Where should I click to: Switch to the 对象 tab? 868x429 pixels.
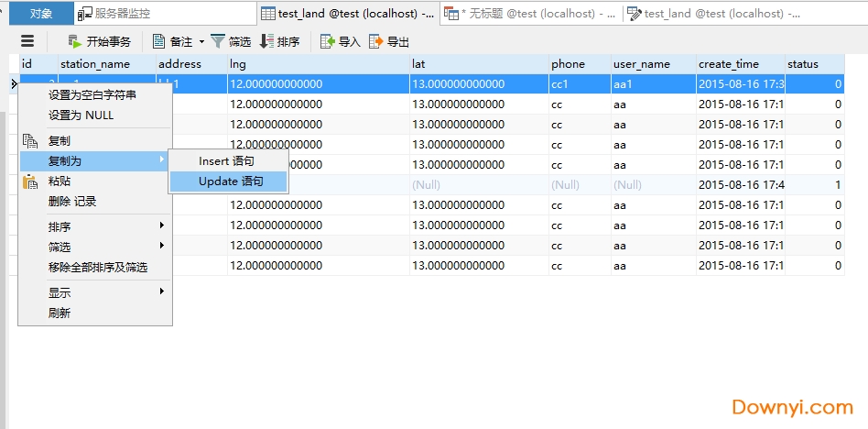tap(41, 14)
